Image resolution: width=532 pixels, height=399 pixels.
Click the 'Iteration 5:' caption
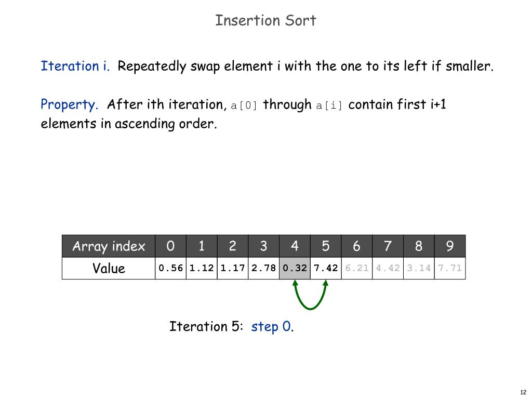click(206, 326)
